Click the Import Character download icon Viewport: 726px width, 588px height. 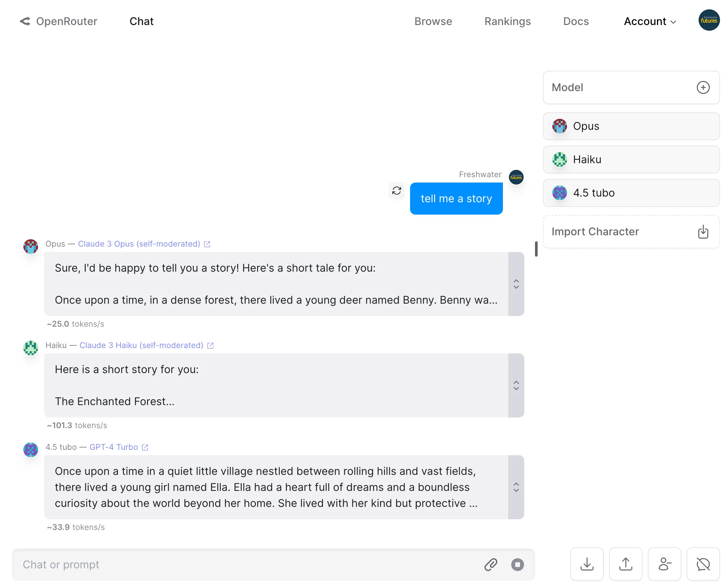point(703,232)
